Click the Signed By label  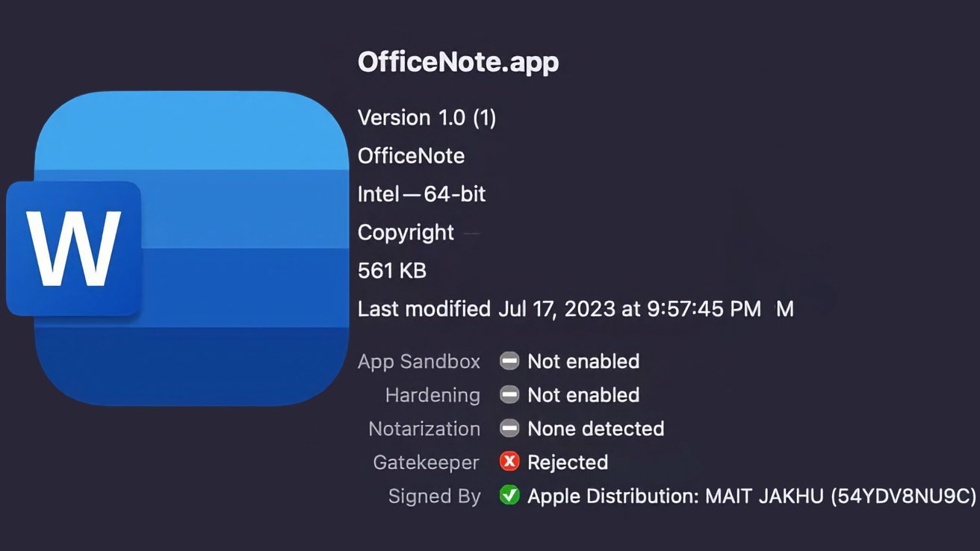[434, 497]
